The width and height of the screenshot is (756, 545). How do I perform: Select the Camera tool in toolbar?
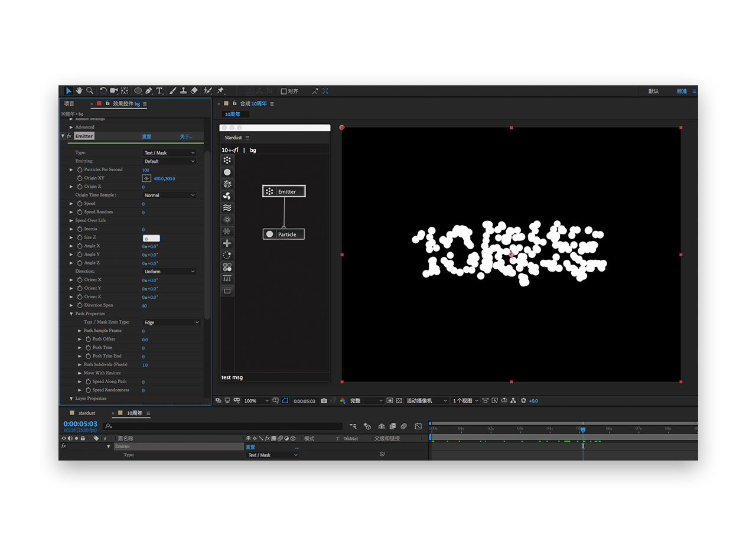coord(114,91)
